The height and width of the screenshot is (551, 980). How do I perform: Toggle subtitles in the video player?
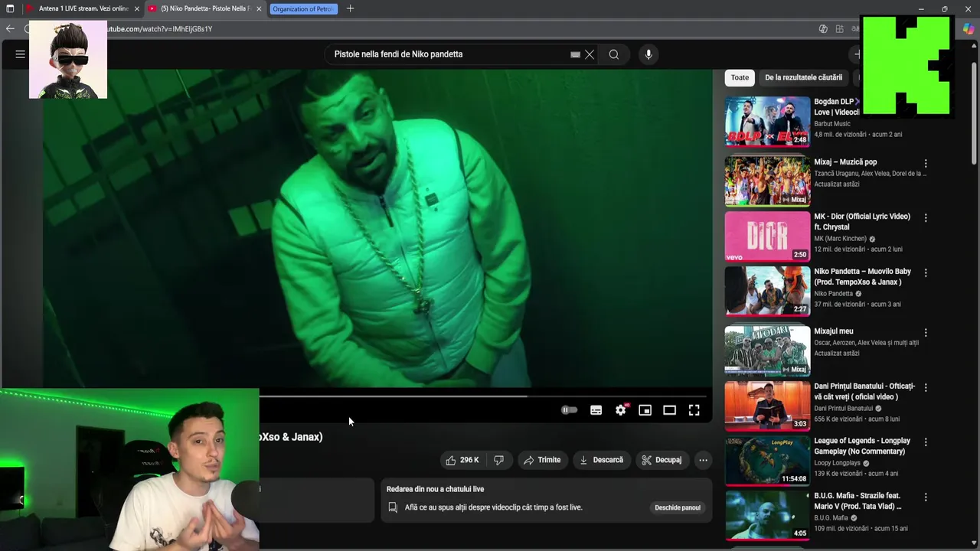click(596, 410)
